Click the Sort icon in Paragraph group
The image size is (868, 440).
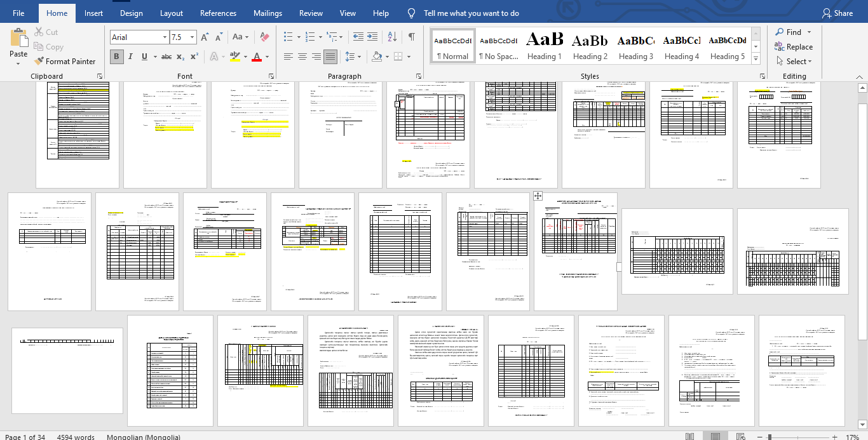pos(392,37)
